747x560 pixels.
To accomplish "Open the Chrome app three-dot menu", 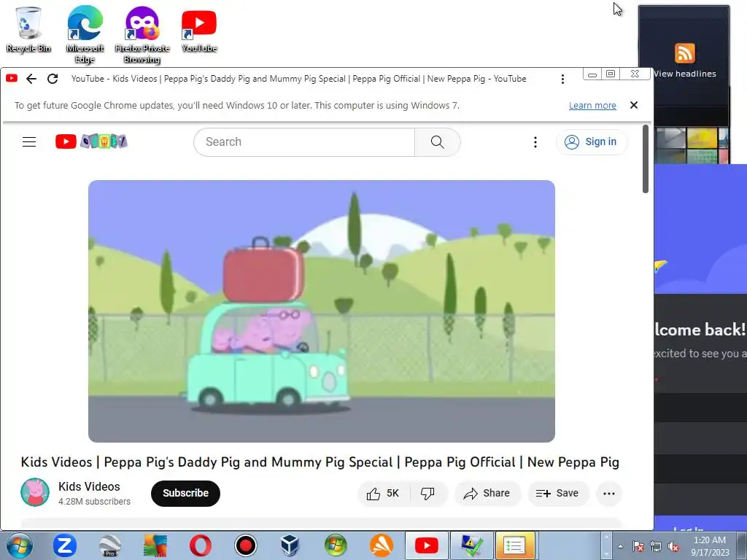I will (562, 79).
